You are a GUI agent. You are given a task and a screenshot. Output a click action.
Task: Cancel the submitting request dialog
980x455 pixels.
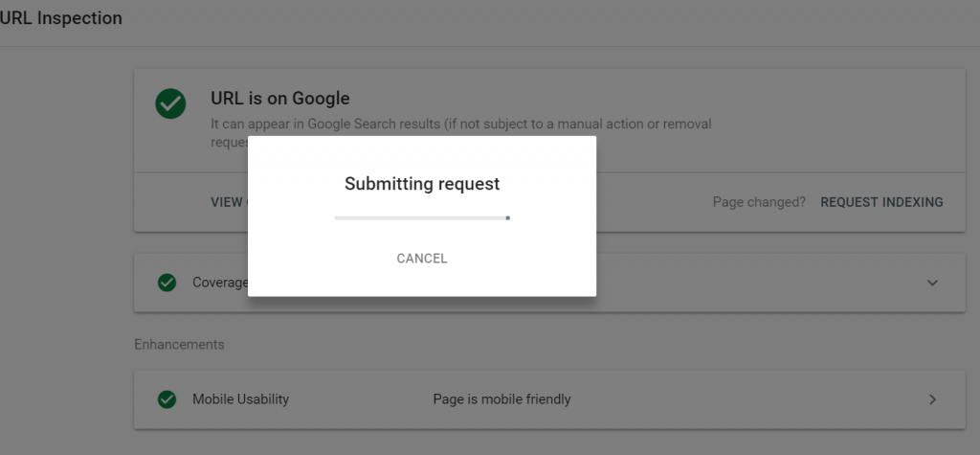[x=422, y=259]
